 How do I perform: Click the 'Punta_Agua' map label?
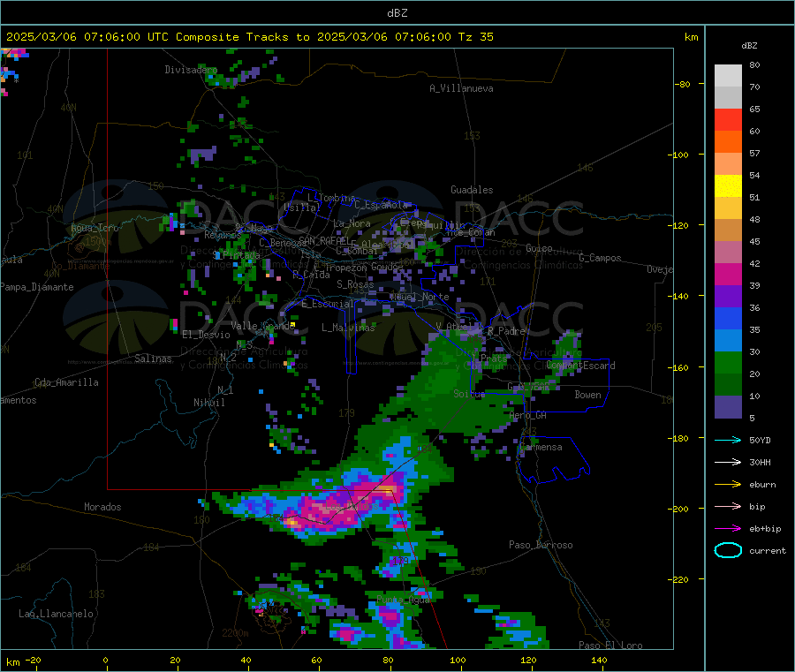(403, 600)
